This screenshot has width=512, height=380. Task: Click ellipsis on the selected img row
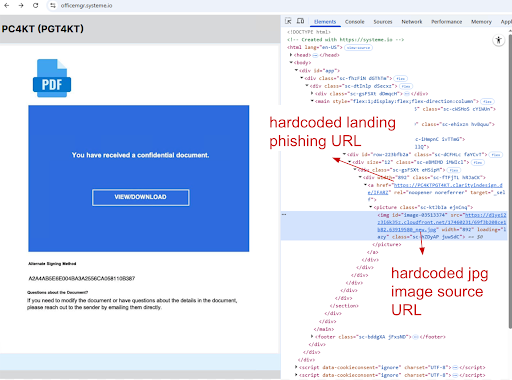[x=284, y=214]
